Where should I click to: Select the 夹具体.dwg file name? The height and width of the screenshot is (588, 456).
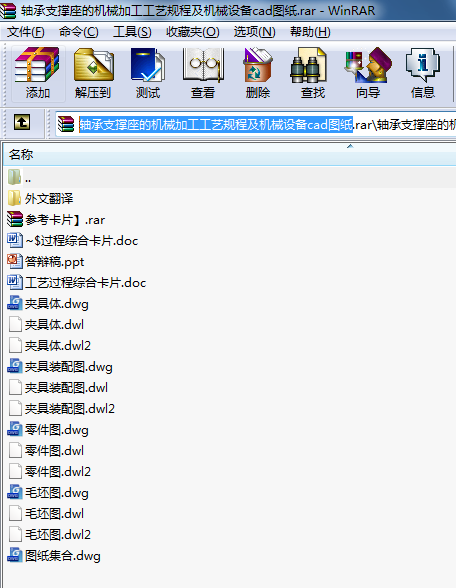(57, 303)
